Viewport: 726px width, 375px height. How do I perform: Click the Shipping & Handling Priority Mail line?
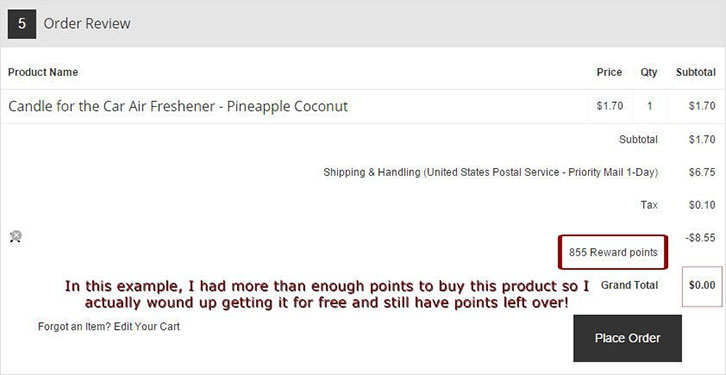click(x=490, y=172)
